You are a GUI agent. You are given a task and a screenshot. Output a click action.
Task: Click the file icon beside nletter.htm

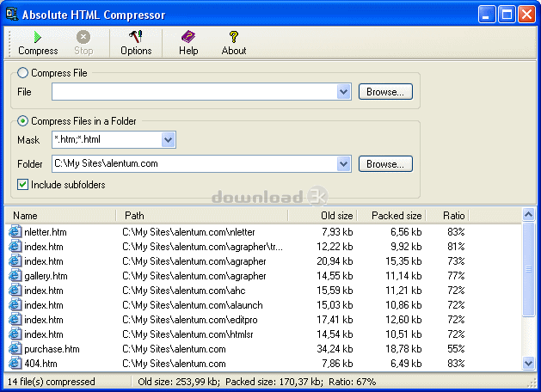[15, 231]
